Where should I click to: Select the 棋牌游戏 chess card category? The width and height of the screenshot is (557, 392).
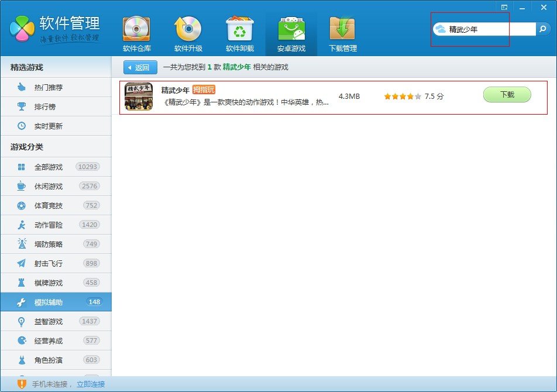[x=49, y=283]
